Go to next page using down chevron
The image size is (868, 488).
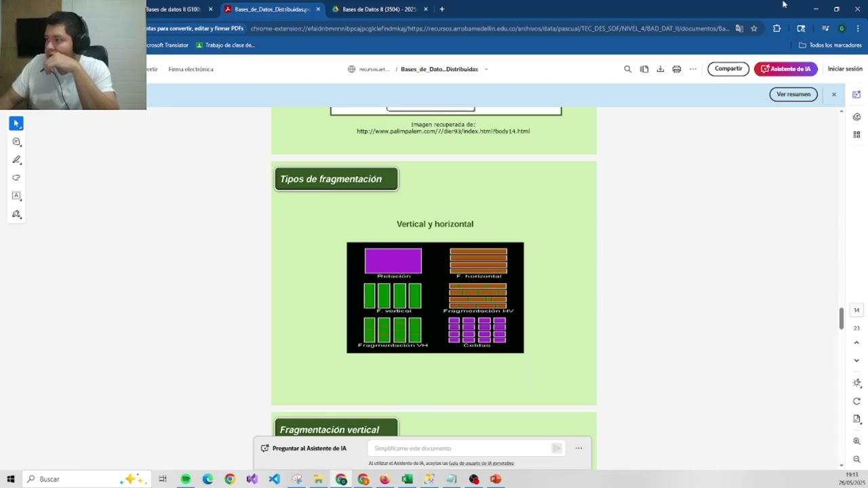(856, 361)
